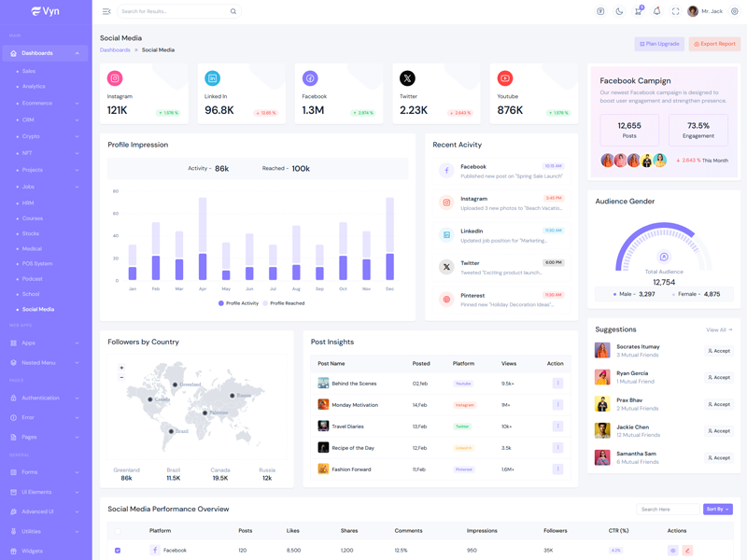Open the settings gear in top bar

734,11
